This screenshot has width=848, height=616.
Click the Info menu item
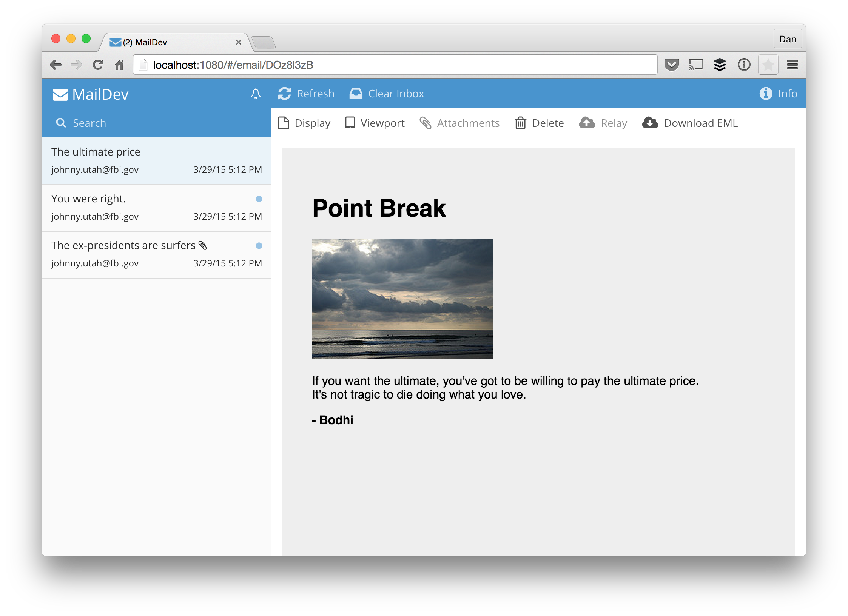[x=779, y=93]
